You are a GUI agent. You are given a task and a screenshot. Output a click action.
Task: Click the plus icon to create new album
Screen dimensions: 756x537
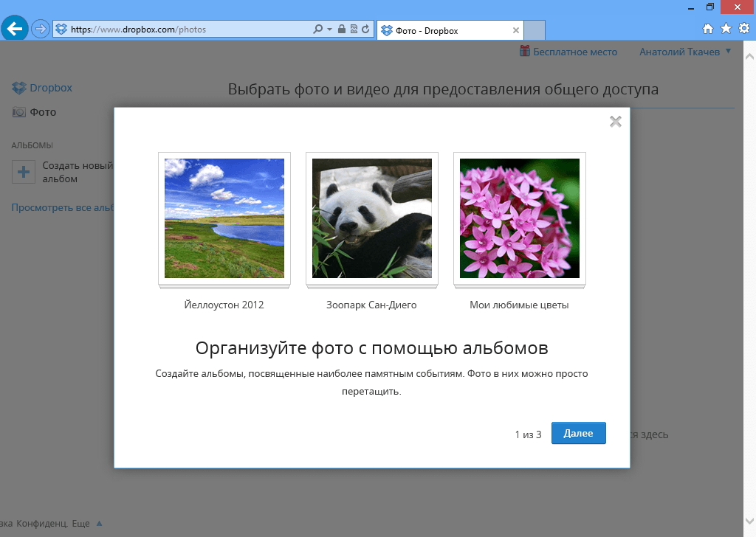click(x=23, y=171)
